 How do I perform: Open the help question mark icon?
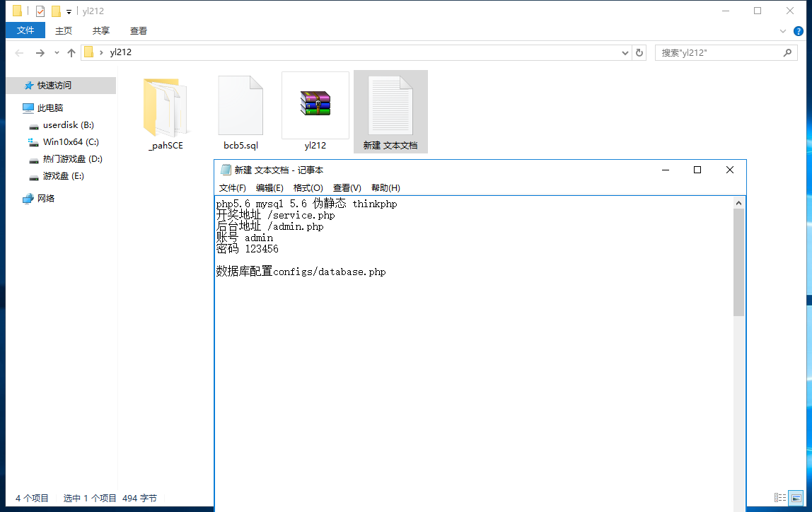pyautogui.click(x=799, y=31)
